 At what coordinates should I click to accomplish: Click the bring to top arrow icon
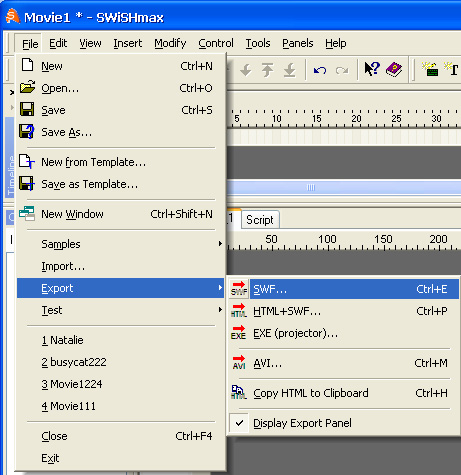267,70
